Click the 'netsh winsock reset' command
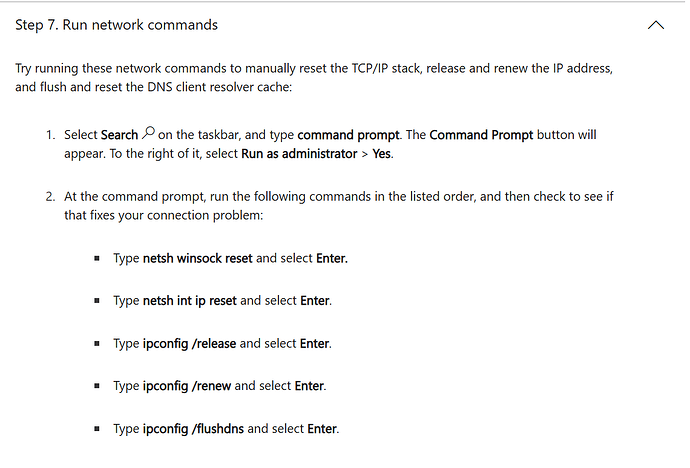The width and height of the screenshot is (690, 468). coord(198,258)
